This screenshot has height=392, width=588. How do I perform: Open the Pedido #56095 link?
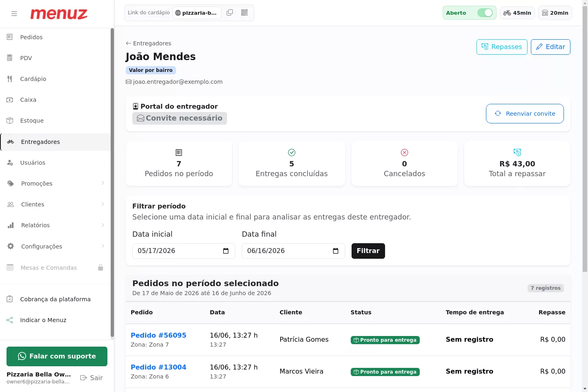[158, 335]
